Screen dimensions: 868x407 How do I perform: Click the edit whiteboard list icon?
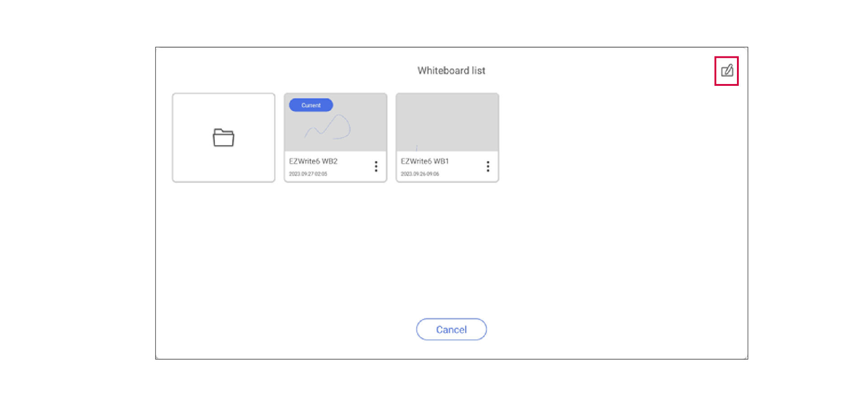pyautogui.click(x=727, y=71)
